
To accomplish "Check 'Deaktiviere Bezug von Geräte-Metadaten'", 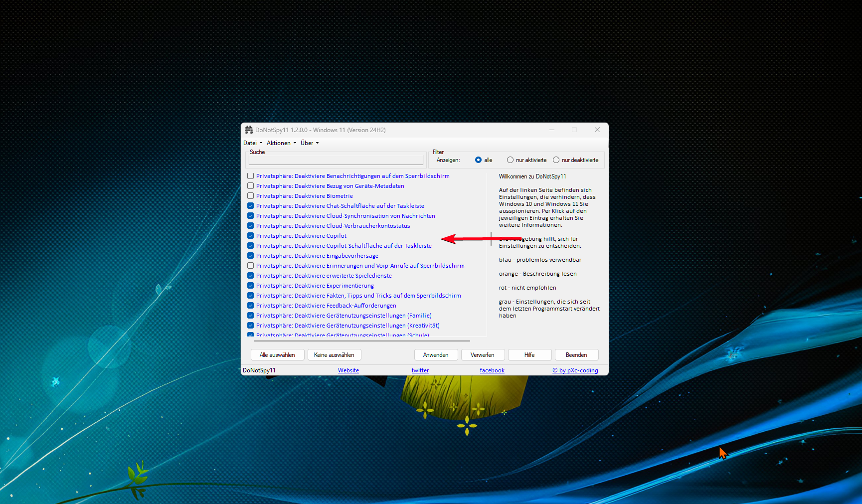I will (251, 186).
